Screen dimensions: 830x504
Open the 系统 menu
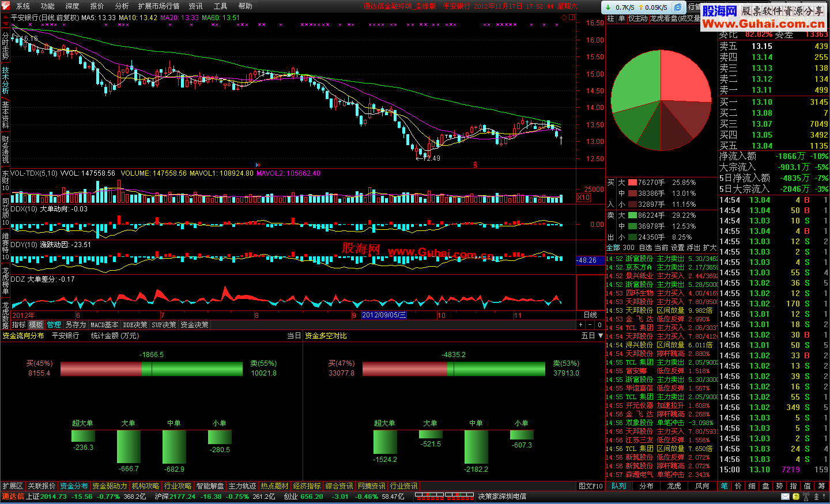23,6
